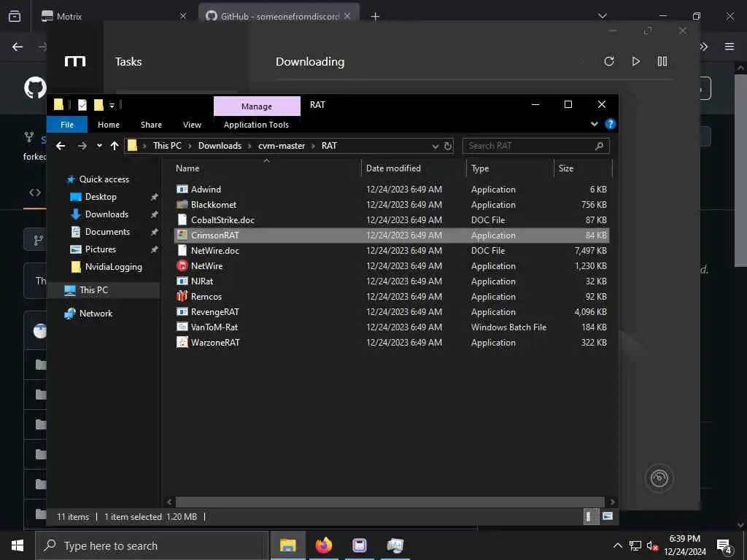Sort by Size column header
The image size is (747, 560).
pyautogui.click(x=566, y=168)
